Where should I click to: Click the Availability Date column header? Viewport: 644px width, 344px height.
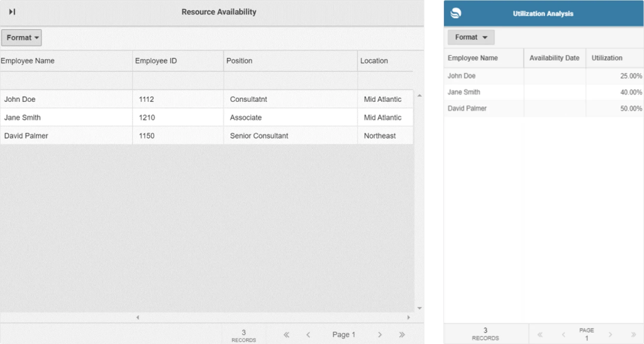click(554, 58)
